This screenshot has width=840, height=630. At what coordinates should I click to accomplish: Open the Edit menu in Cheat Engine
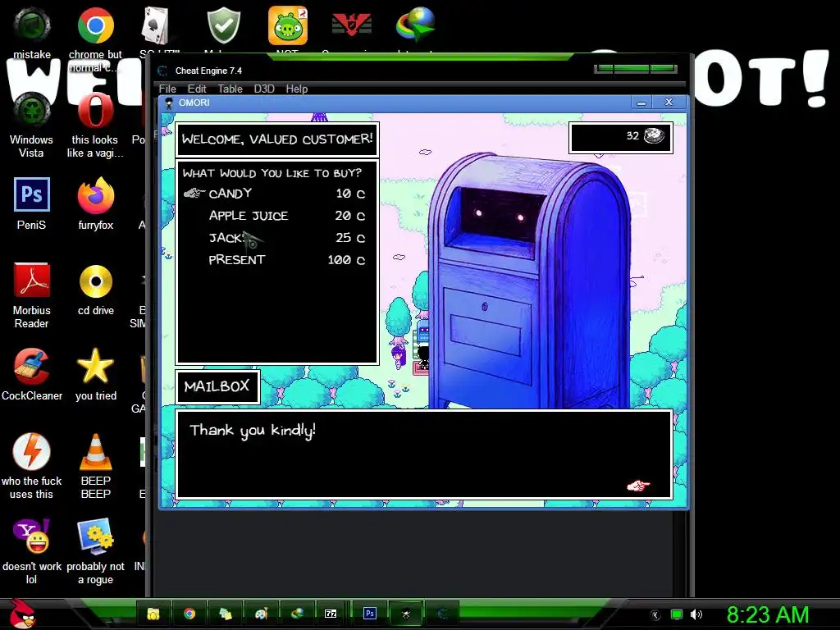[197, 89]
